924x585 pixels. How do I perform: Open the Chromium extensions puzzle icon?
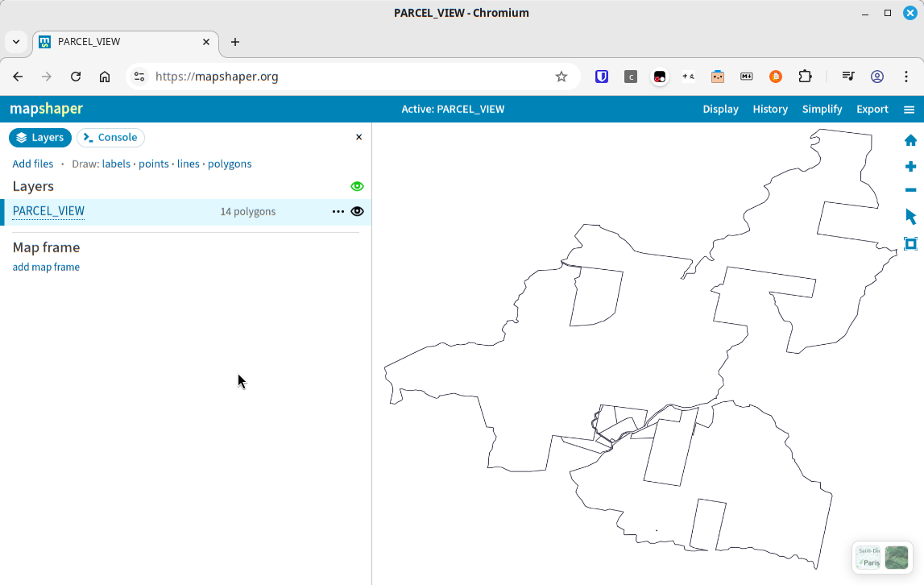805,77
